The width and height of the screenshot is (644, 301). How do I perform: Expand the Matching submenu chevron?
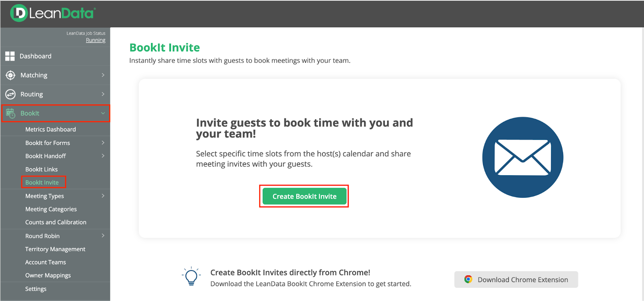(x=103, y=75)
